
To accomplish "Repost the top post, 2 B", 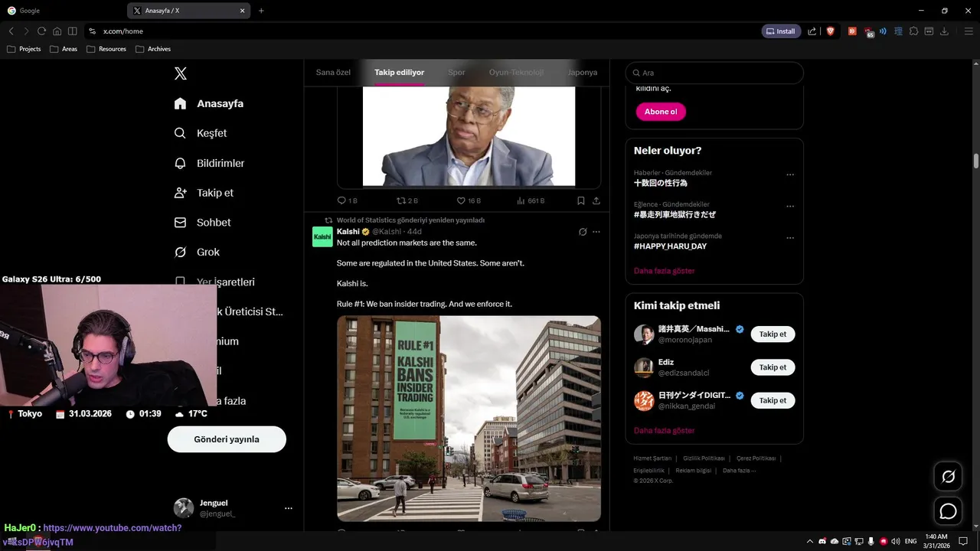I will pyautogui.click(x=407, y=201).
